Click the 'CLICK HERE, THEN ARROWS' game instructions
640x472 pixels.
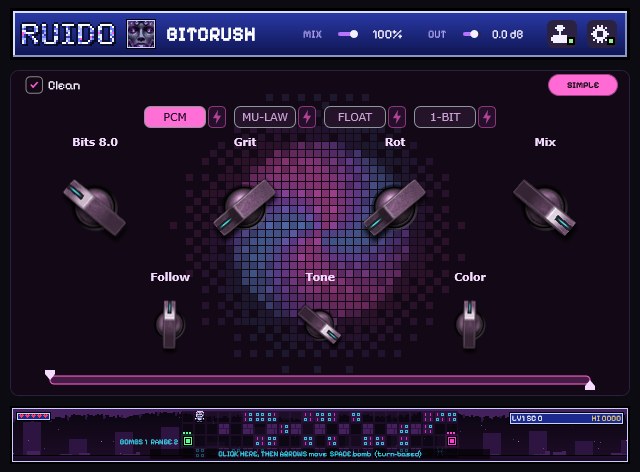(x=320, y=454)
